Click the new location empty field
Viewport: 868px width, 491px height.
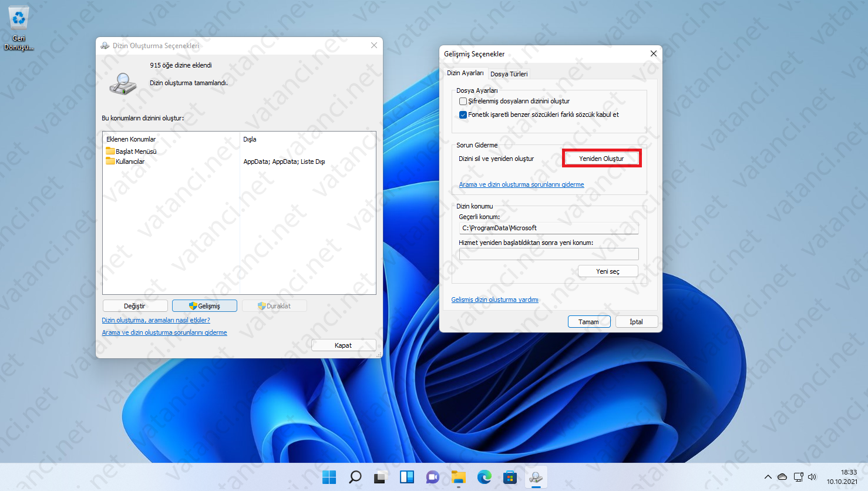[549, 254]
